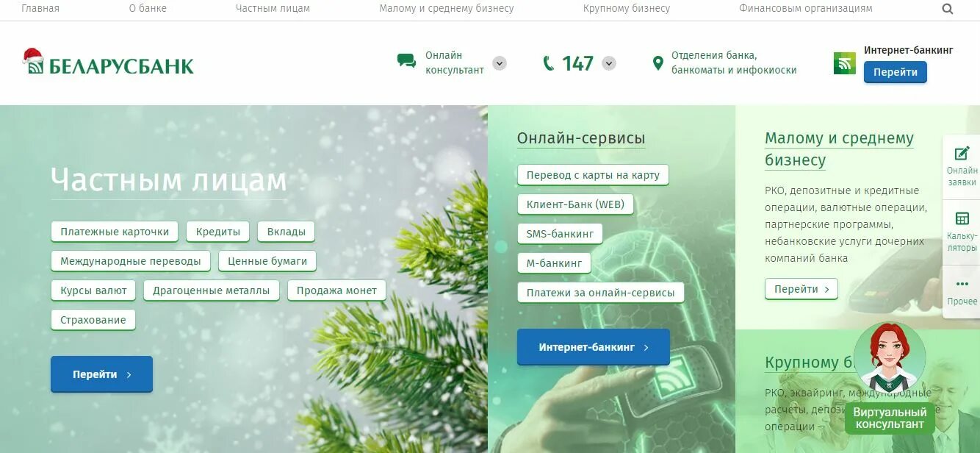Open the Курсы валют link
Screen dimensions: 980x453
93,290
